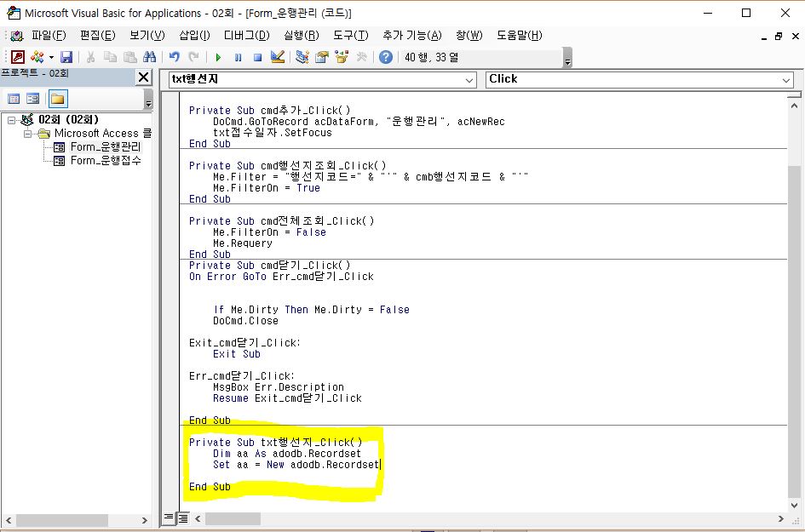
Task: Open Help with the question mark icon
Action: 386,57
